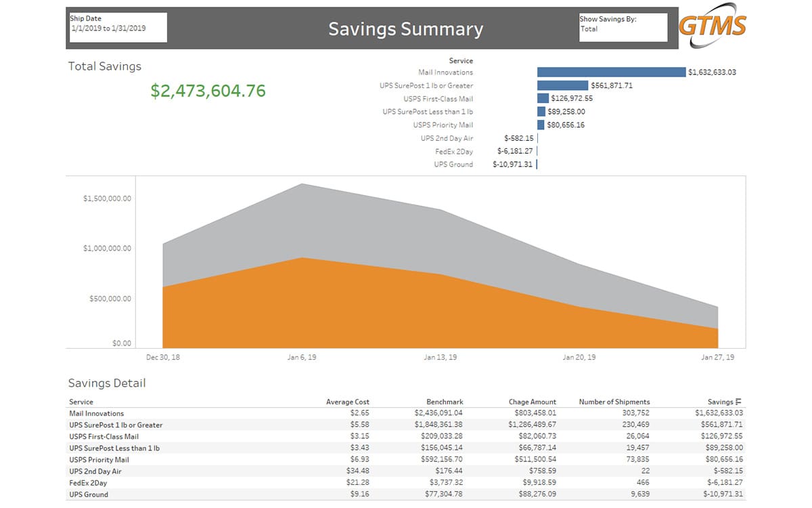
Task: Select FedEx 2Day in Savings Detail table
Action: tap(406, 483)
